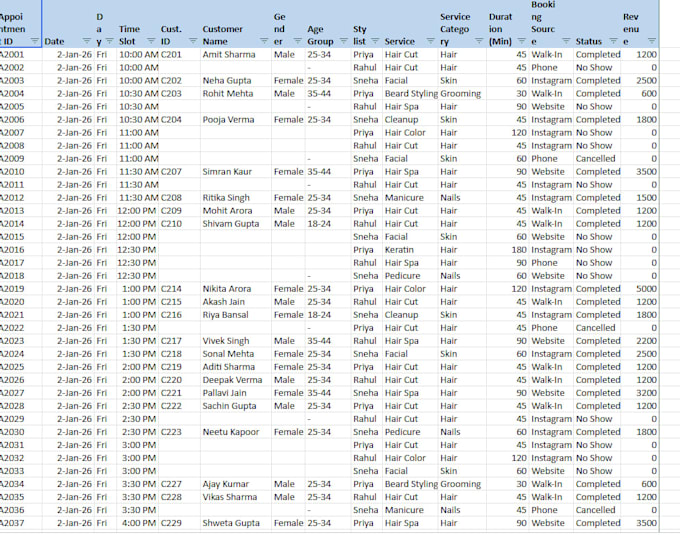Image resolution: width=680 pixels, height=535 pixels.
Task: Select the cell containing Neha Gupta
Action: pos(235,81)
